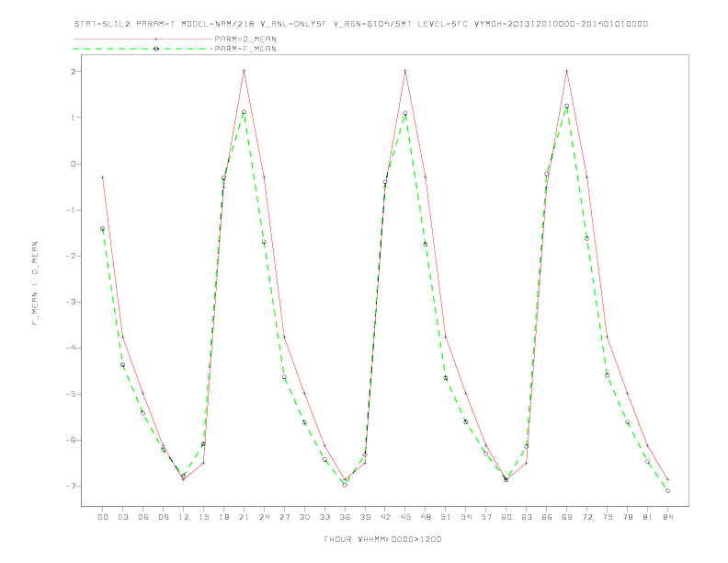Click the FHOUR VHHMM:0000>1200 x-axis title
The height and width of the screenshot is (563, 728).
click(x=382, y=539)
